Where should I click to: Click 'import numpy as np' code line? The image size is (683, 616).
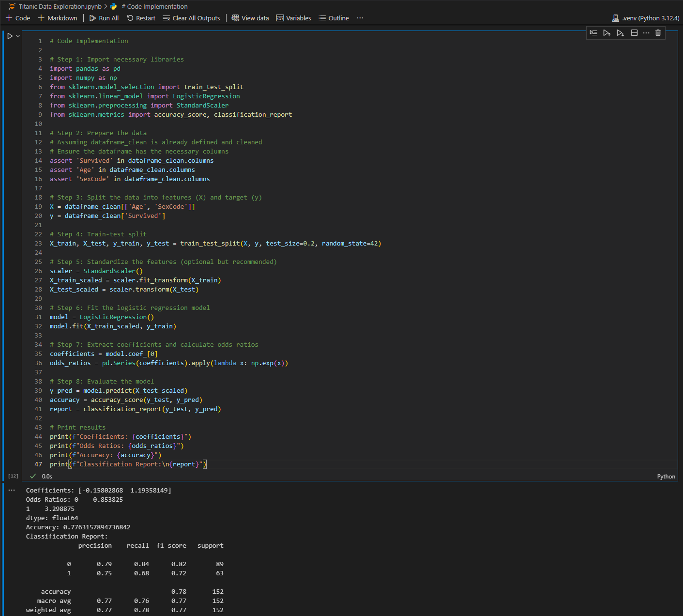point(83,78)
